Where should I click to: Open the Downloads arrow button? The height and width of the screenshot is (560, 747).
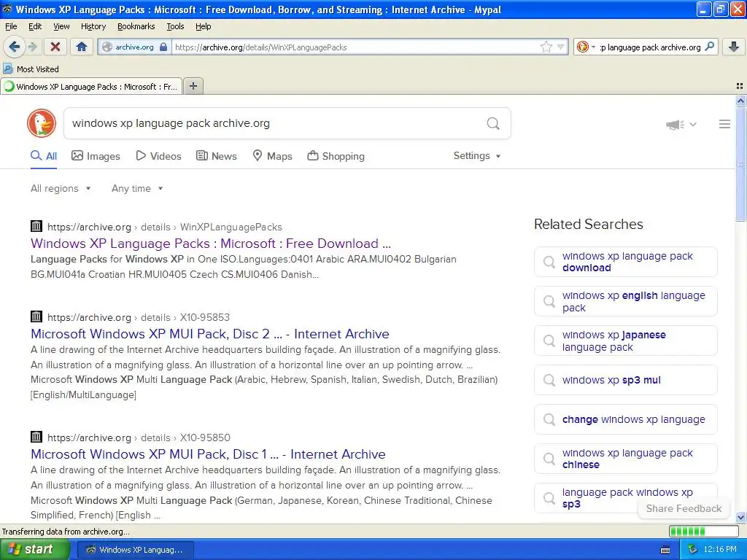tap(734, 47)
